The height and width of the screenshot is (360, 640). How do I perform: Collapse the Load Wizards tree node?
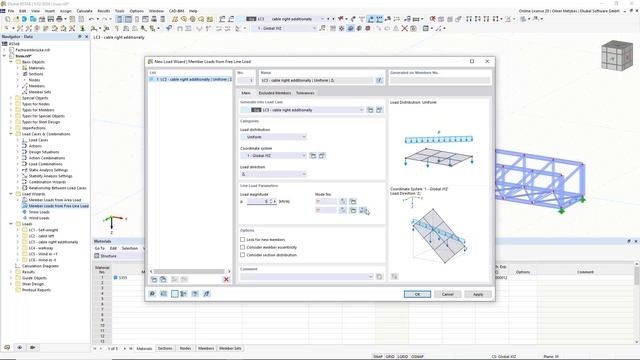pyautogui.click(x=11, y=194)
